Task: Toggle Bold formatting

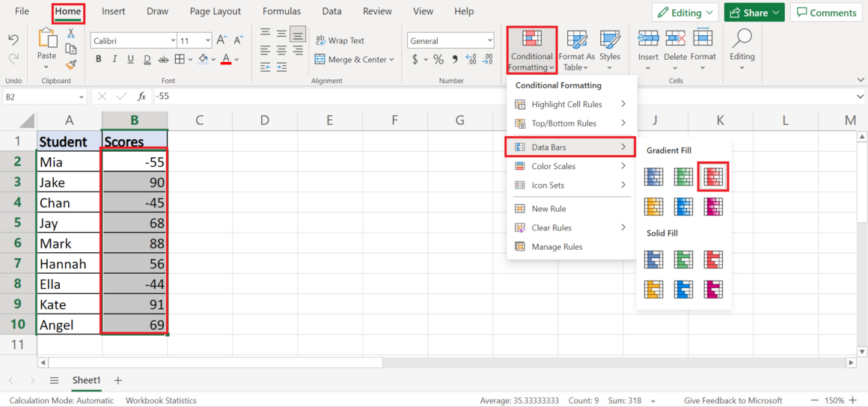Action: (99, 60)
